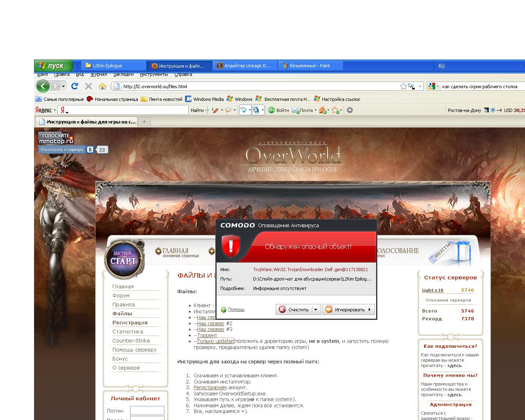This screenshot has width=525, height=420.
Task: Click the Light x10 server link
Action: tap(433, 290)
